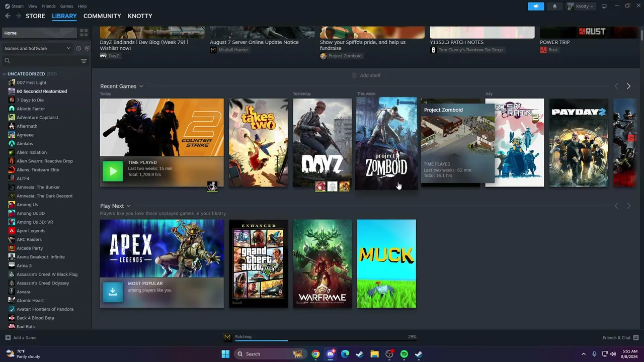Click the green Play button for Counter-Strike 2
644x362 pixels.
point(113,171)
